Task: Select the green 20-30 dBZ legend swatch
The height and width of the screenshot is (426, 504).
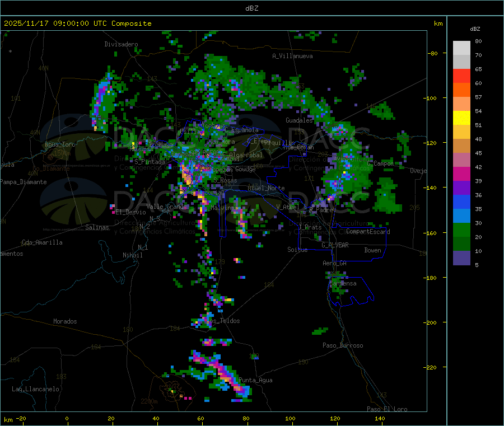Action: (x=461, y=230)
